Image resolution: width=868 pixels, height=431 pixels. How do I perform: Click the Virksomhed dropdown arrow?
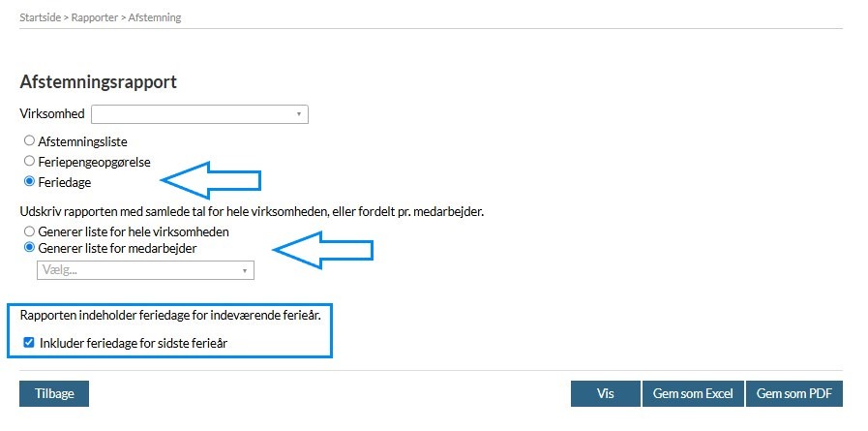299,114
